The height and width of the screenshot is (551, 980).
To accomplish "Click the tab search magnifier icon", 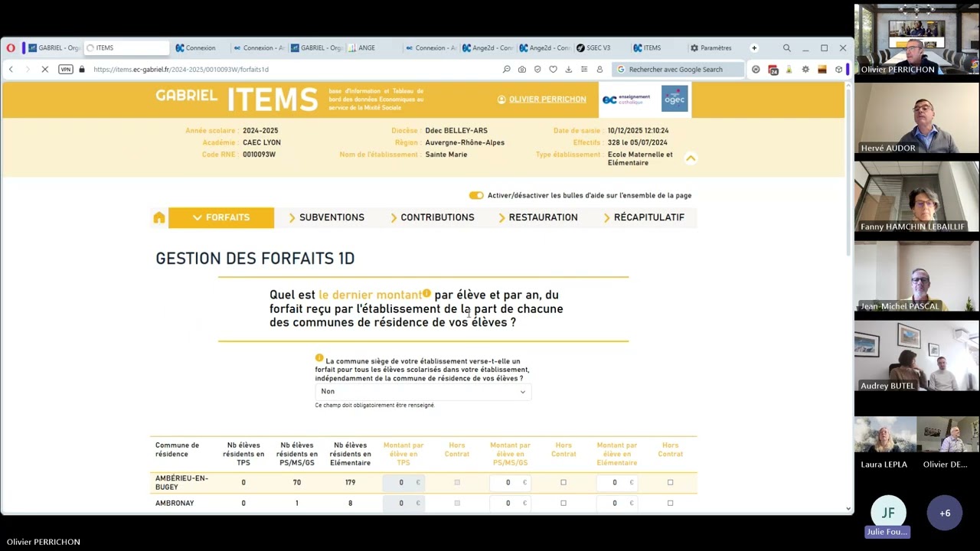I will pos(786,47).
